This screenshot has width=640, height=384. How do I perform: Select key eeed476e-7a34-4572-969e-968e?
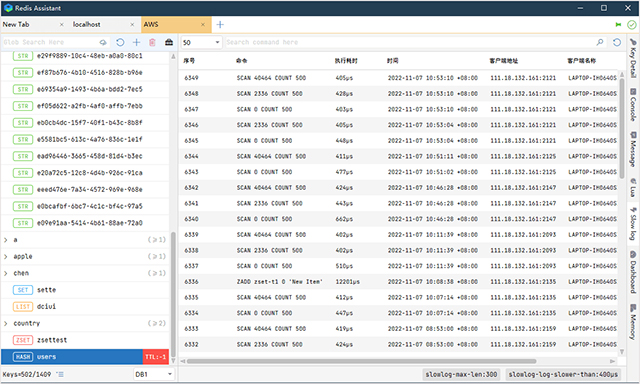(x=85, y=190)
